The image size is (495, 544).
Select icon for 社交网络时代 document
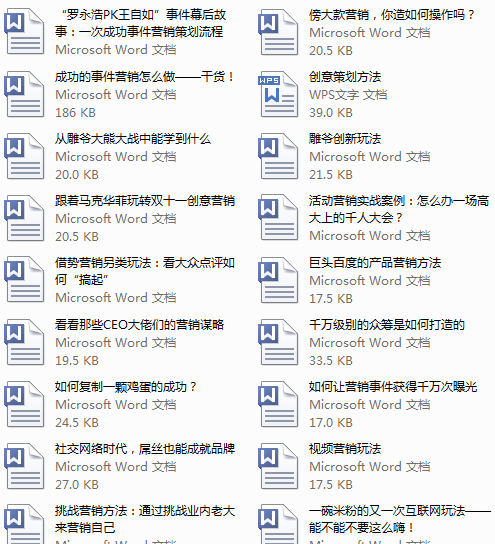click(x=24, y=466)
